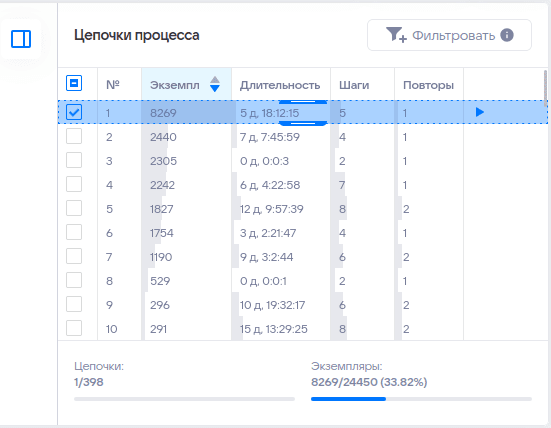
Task: Click the Повторы column header
Action: click(428, 85)
